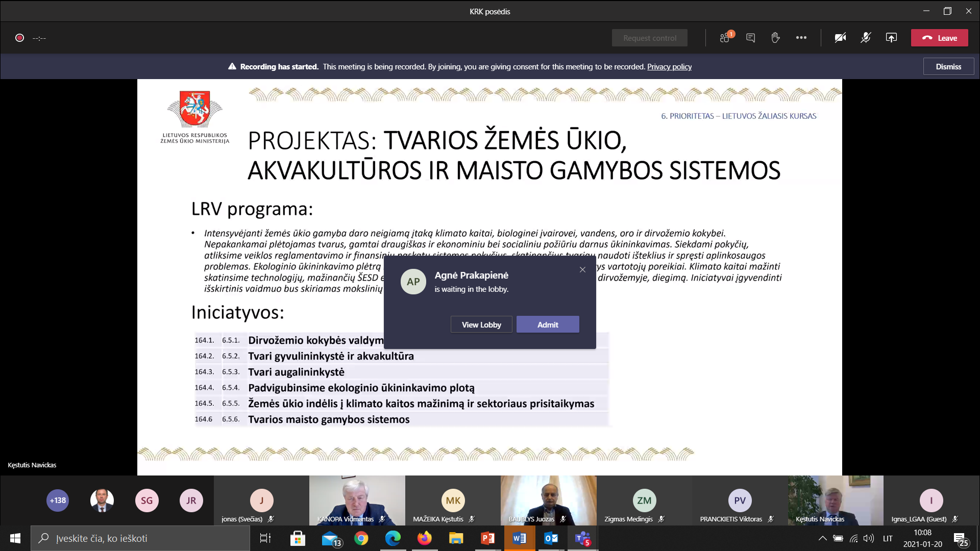Click the Windows search input field
This screenshot has height=551, width=980.
pyautogui.click(x=140, y=538)
